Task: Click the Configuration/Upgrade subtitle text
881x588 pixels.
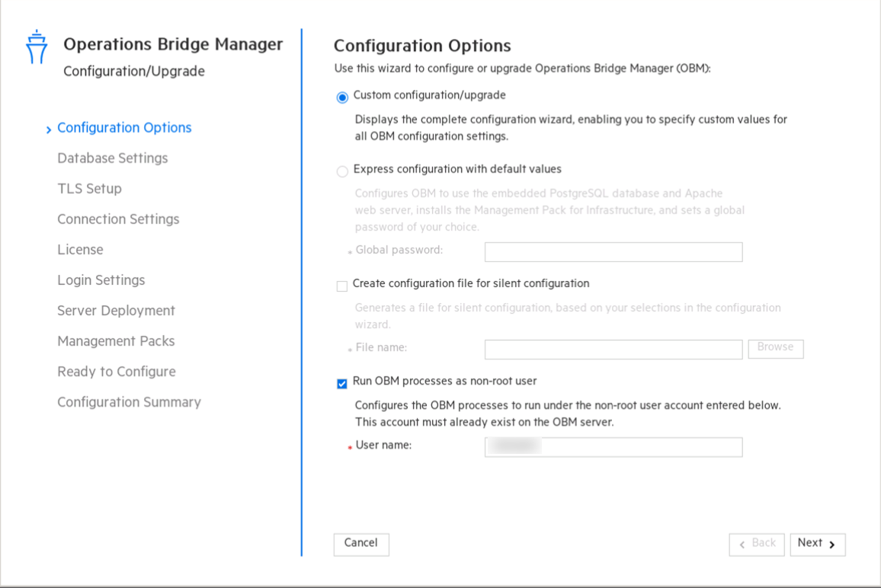Action: pos(133,72)
